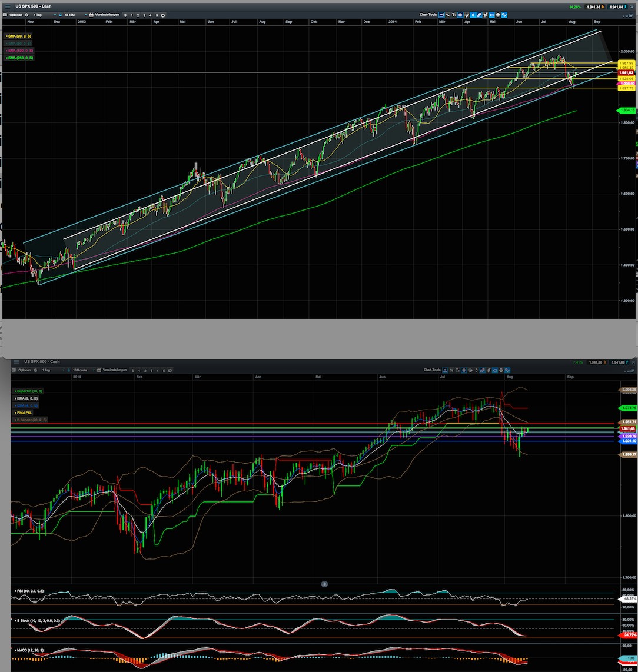Image resolution: width=638 pixels, height=672 pixels.
Task: Collapse indicator panel via center arrow handle
Action: 324,584
